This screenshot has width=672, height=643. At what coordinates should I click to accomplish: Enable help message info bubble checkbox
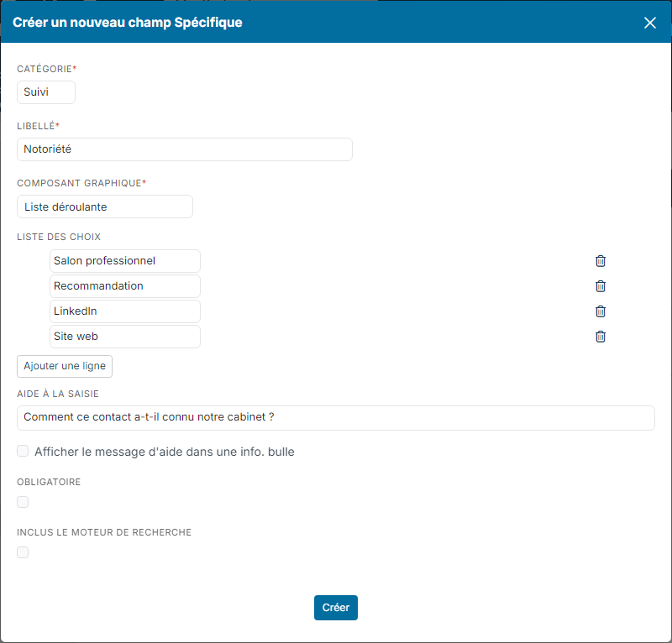click(x=23, y=451)
